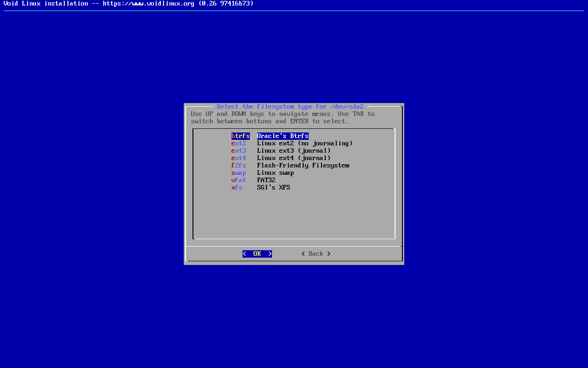This screenshot has width=588, height=368.
Task: Select the btrfs filesystem tag
Action: tap(240, 136)
